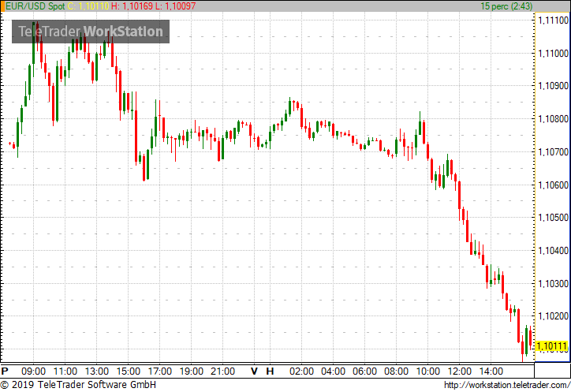Click the high value H: 1,10169
This screenshot has width=571, height=392.
pyautogui.click(x=132, y=6)
